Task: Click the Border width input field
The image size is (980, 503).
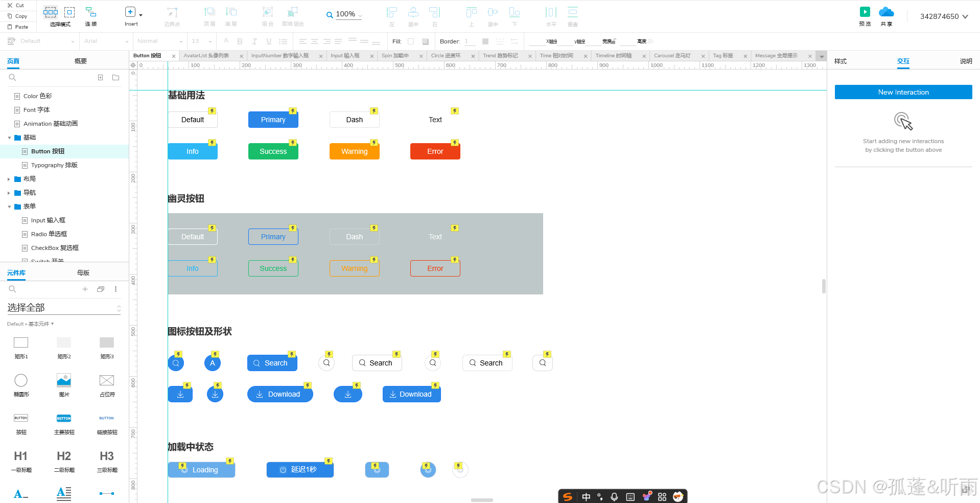Action: click(470, 41)
